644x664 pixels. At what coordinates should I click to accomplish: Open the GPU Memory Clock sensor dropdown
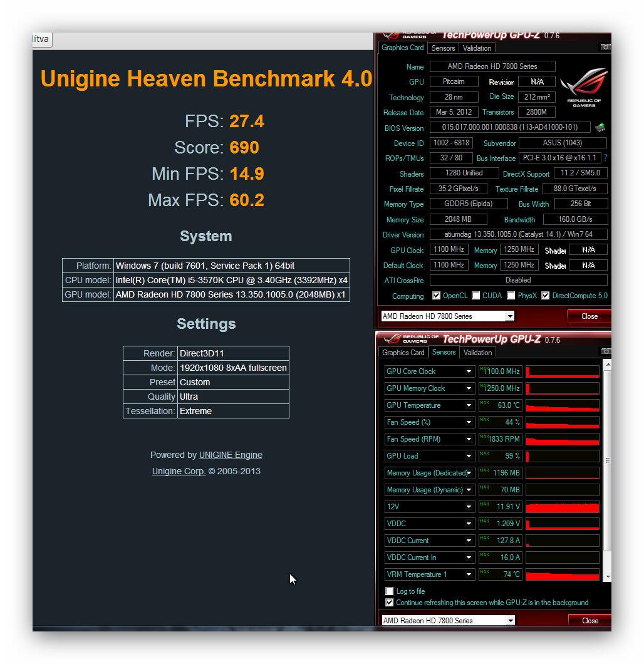pyautogui.click(x=469, y=388)
